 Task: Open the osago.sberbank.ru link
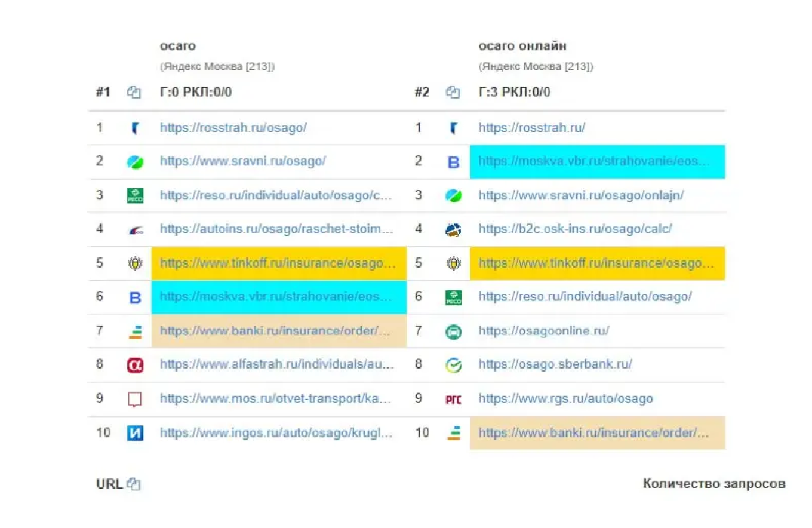555,364
